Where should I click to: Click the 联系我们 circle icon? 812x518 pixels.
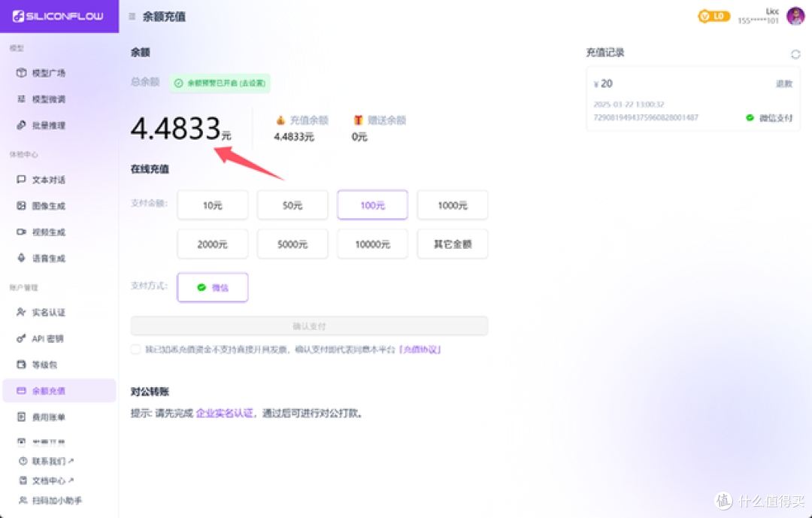(23, 461)
